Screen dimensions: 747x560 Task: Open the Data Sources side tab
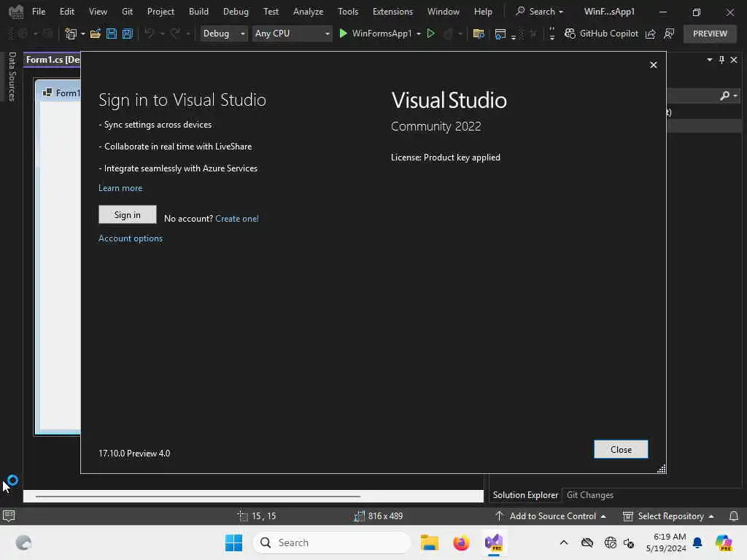(x=12, y=76)
